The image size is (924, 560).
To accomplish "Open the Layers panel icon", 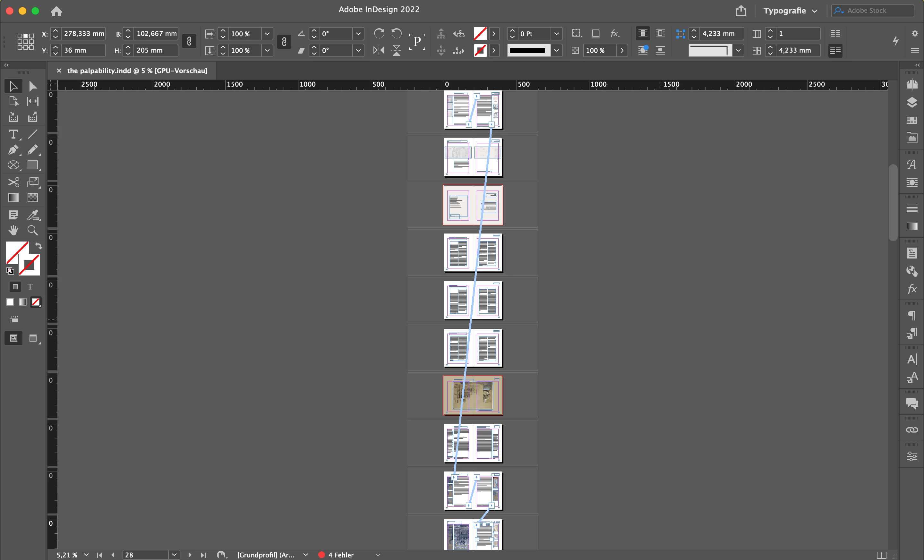I will [x=911, y=102].
